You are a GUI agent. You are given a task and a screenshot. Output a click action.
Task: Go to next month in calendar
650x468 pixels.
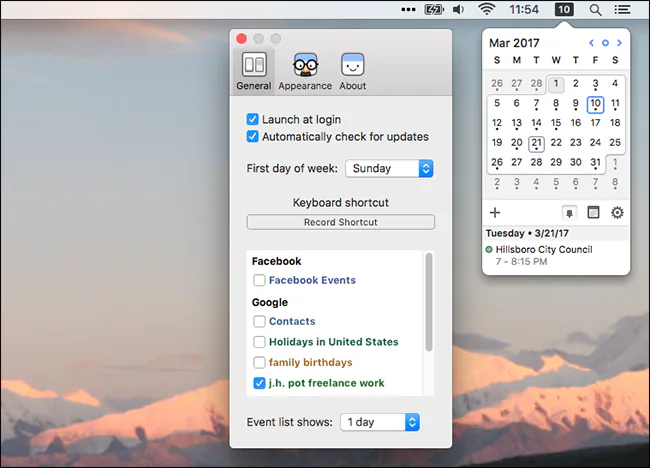[x=619, y=43]
